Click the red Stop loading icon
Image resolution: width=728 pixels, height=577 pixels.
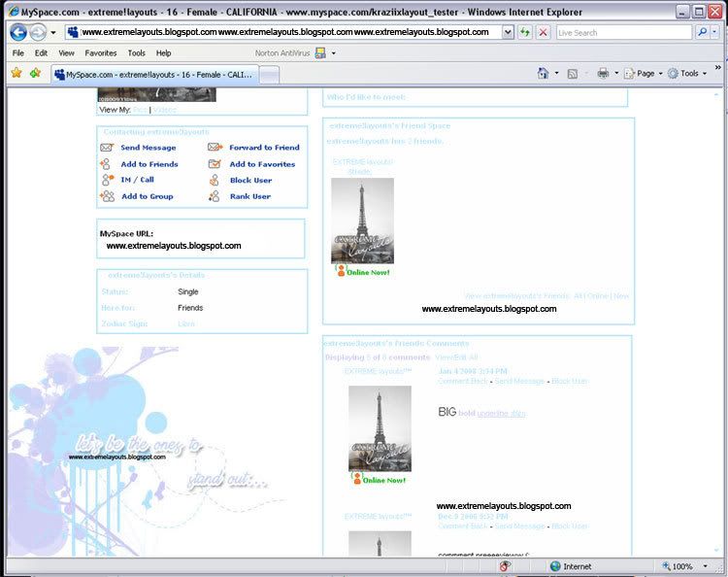click(543, 32)
